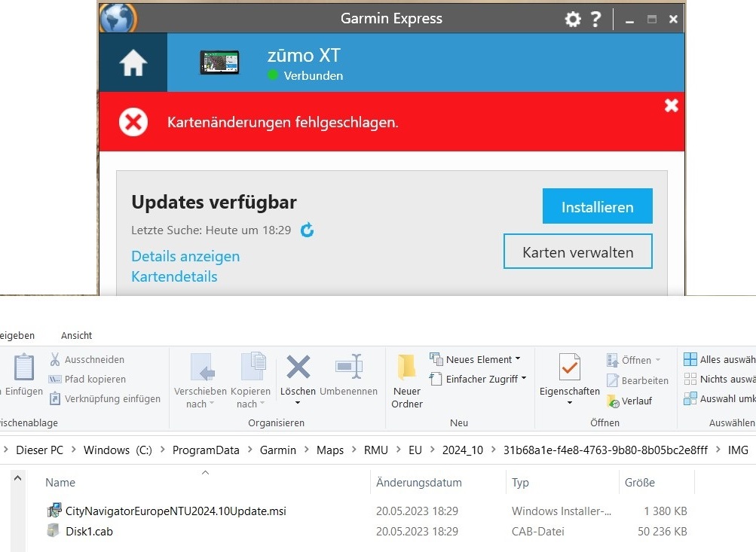This screenshot has height=552, width=756.
Task: Expand the chevron after the RMU breadcrumb
Action: (398, 450)
